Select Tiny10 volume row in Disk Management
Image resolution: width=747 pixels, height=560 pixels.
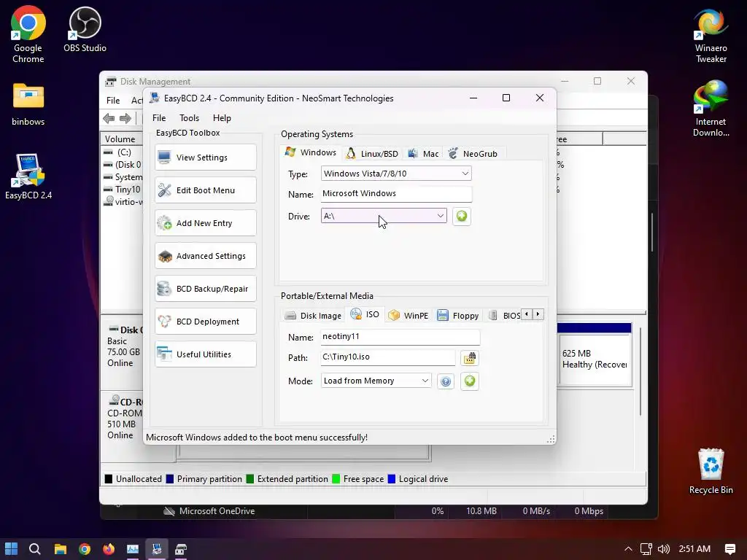click(x=123, y=189)
